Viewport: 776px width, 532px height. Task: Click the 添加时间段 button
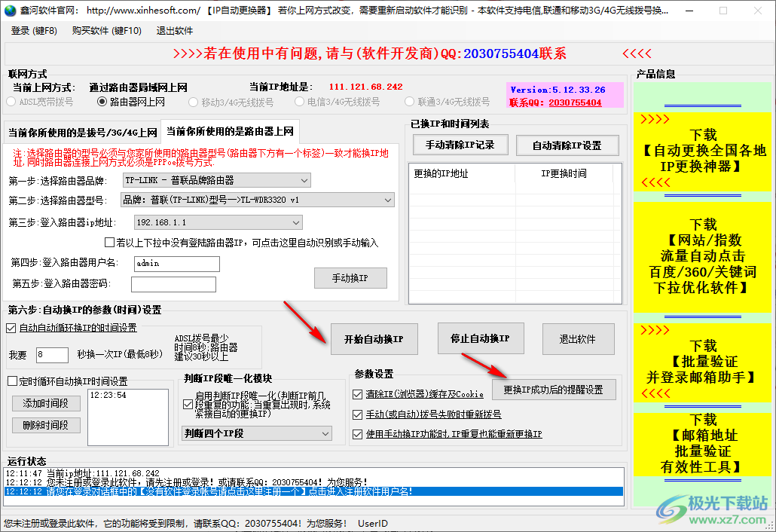pos(46,403)
